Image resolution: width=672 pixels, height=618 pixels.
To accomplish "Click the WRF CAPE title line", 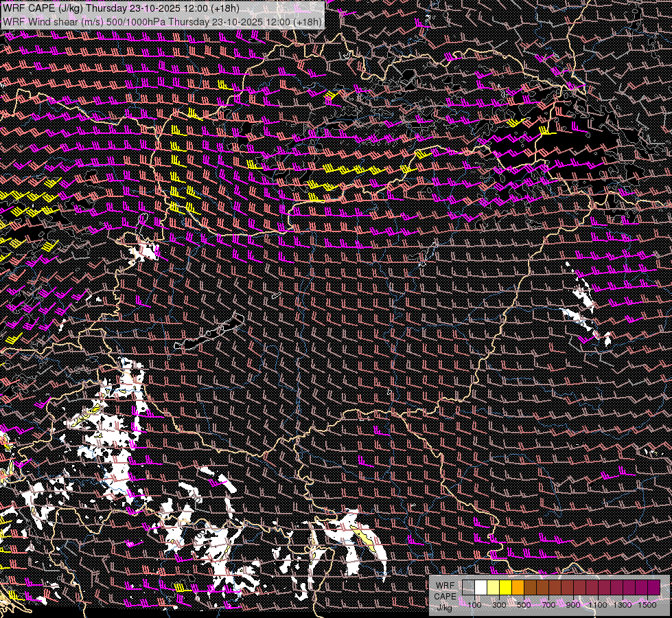I will click(121, 8).
